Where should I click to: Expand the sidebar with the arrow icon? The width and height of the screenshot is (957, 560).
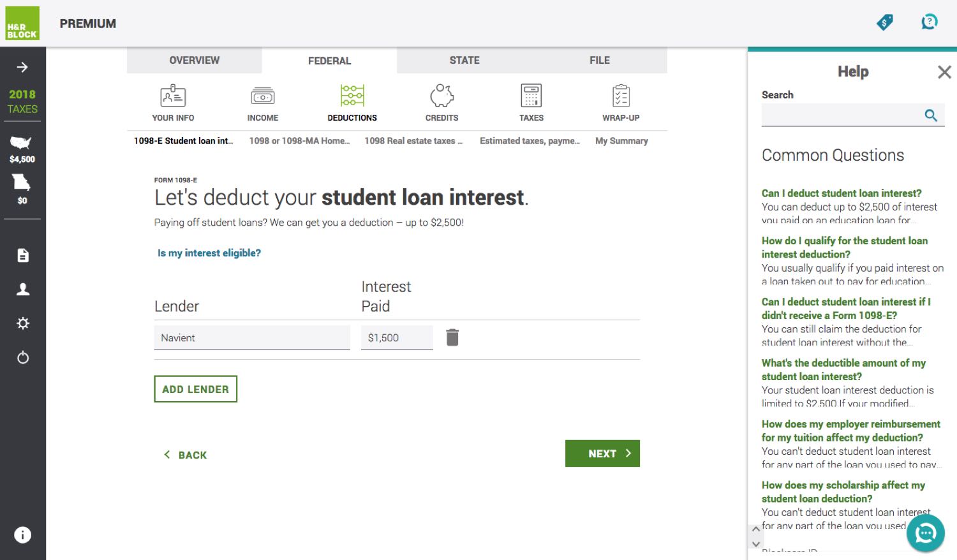pyautogui.click(x=22, y=67)
